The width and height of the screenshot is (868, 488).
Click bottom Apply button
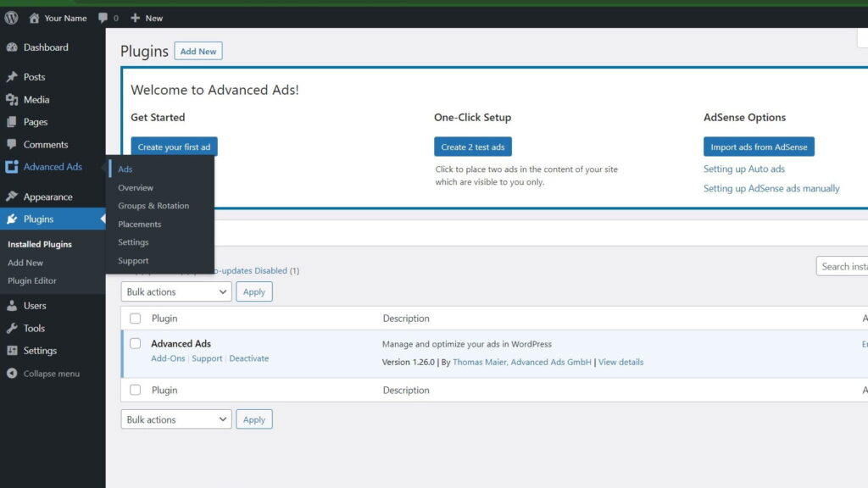(x=254, y=419)
